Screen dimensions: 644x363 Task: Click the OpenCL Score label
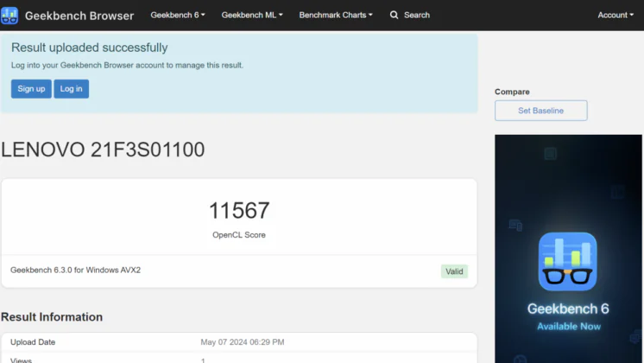click(x=239, y=235)
